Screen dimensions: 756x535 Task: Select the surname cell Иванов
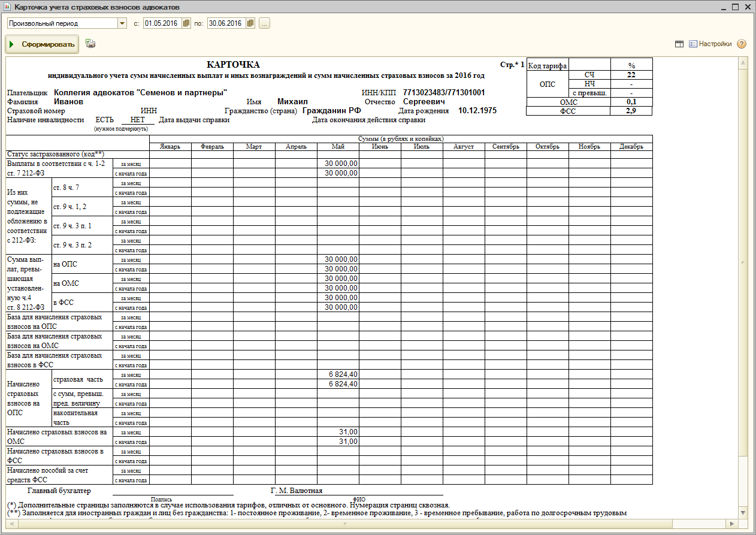(x=68, y=102)
